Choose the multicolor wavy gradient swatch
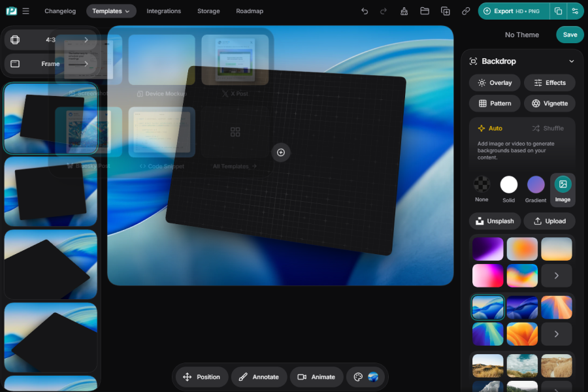Screen dimensions: 588x392 (522, 276)
